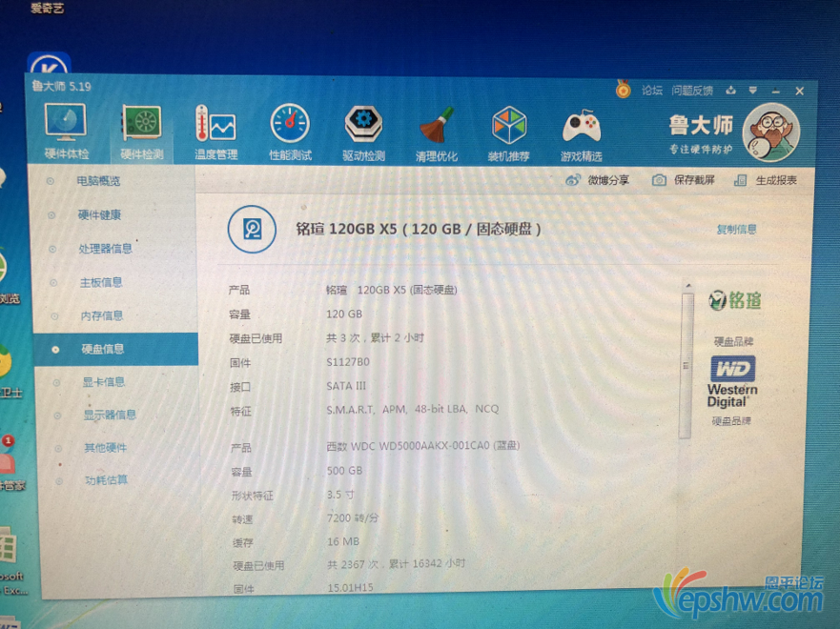Click the skin/download icon beside 问题反馈
The image size is (840, 629).
tap(730, 91)
